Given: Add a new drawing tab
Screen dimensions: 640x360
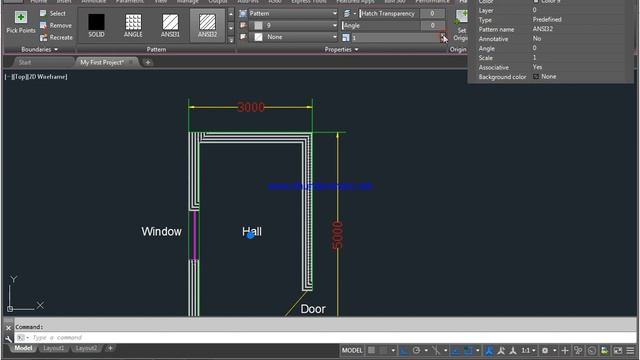Looking at the screenshot, I should [x=148, y=62].
